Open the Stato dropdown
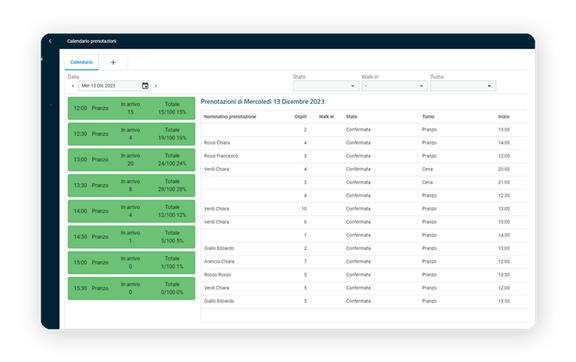This screenshot has width=576, height=362. click(x=325, y=86)
